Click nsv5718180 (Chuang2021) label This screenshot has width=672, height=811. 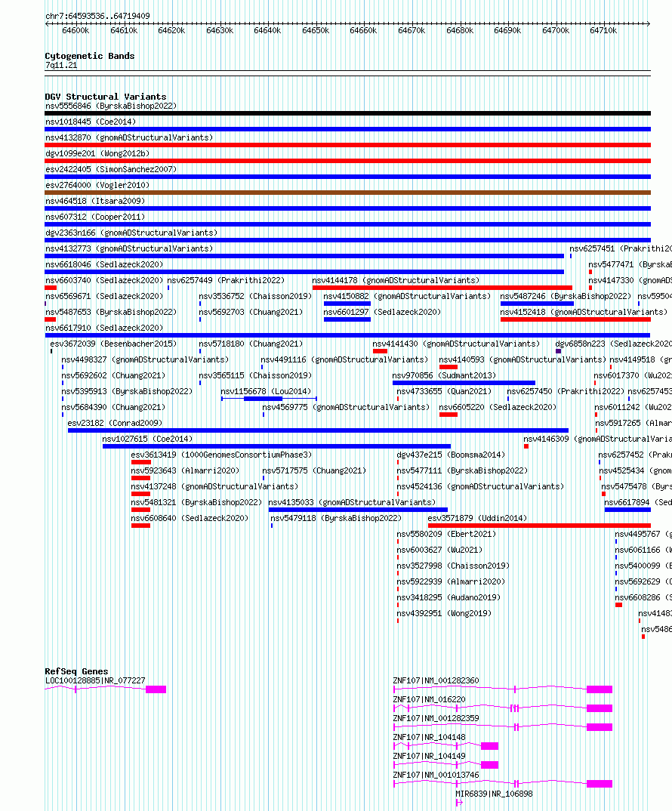click(251, 344)
